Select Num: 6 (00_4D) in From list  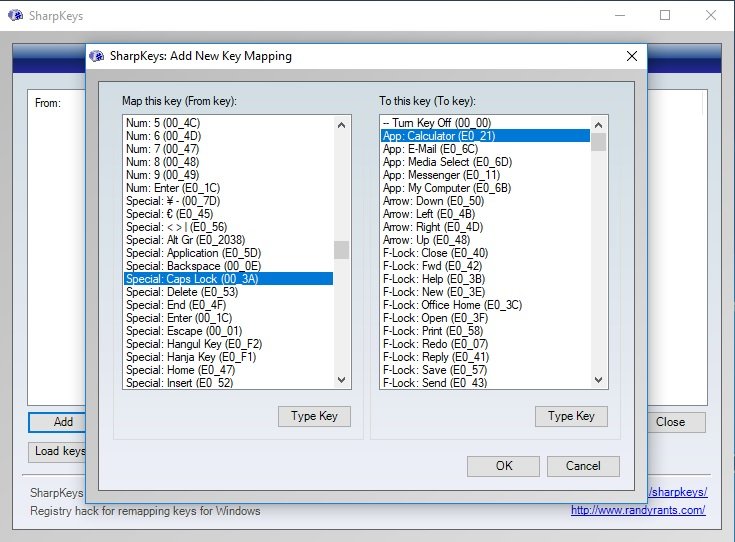[228, 136]
